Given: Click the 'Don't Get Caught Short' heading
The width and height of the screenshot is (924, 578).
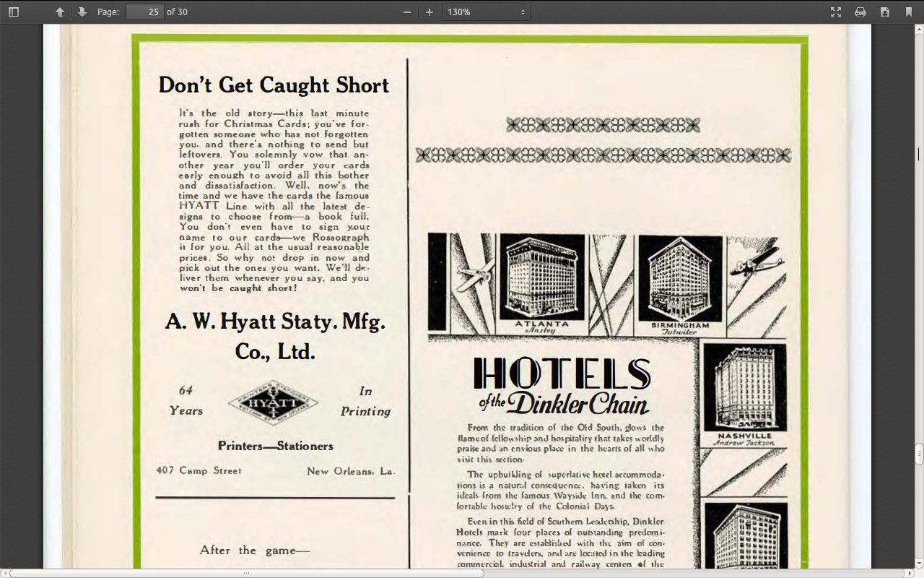Looking at the screenshot, I should tap(274, 85).
